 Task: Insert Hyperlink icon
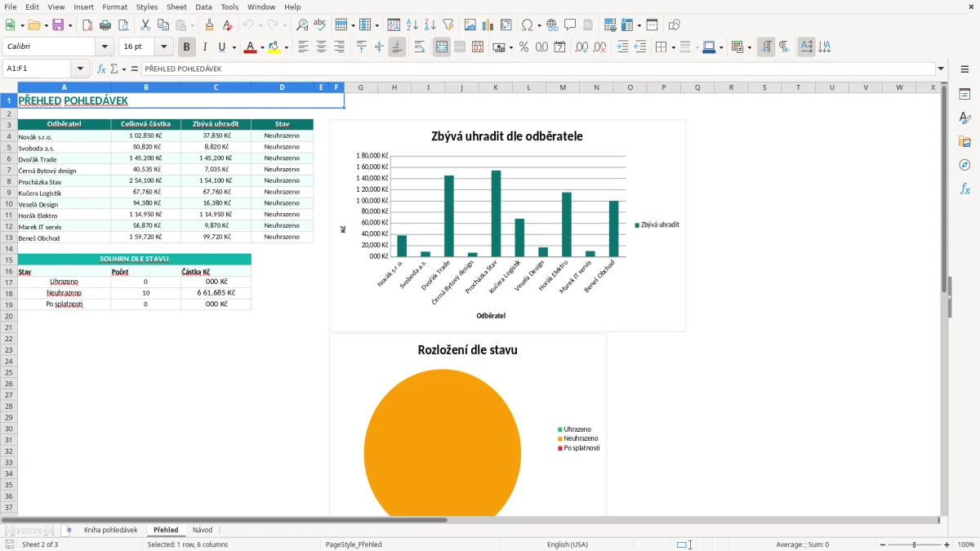click(552, 25)
